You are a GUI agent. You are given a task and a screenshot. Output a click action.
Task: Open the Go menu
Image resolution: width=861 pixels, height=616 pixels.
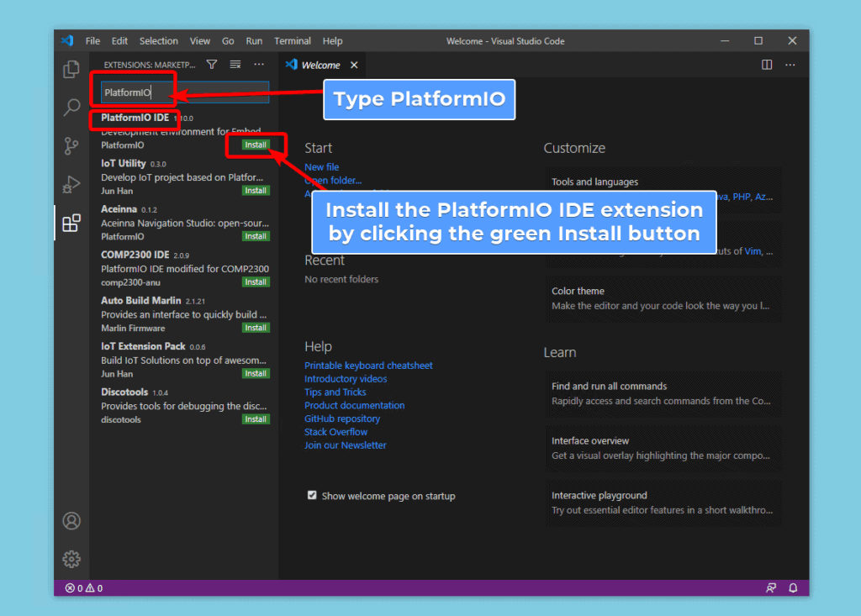point(228,41)
